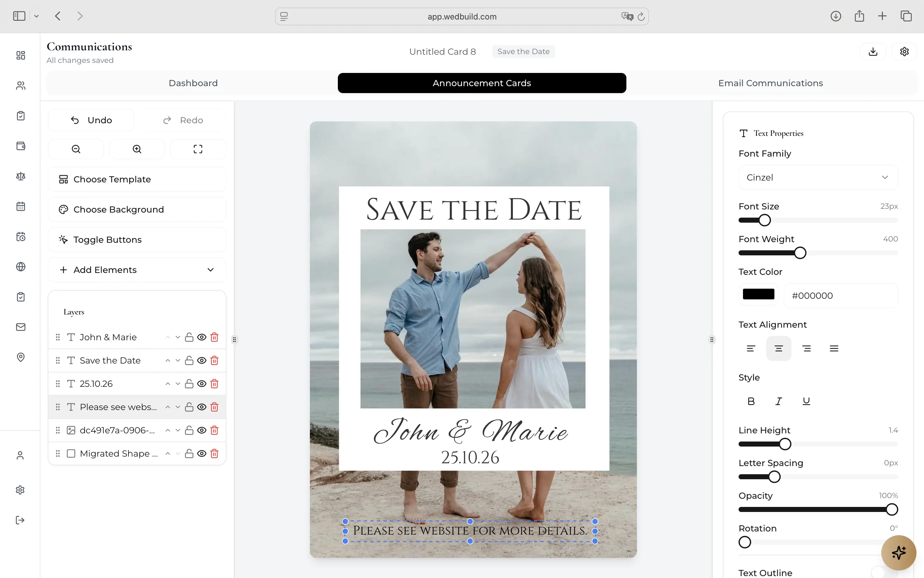Open the wallet budget sidebar icon
This screenshot has width=924, height=578.
point(21,146)
